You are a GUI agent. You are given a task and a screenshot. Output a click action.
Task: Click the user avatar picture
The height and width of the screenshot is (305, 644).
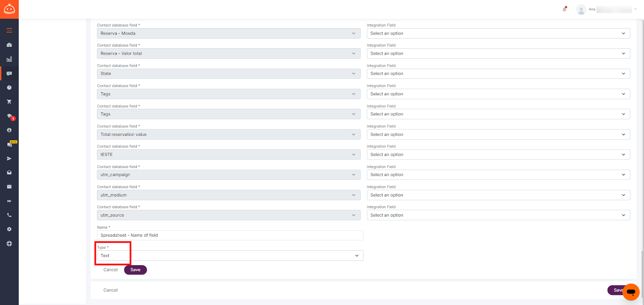click(581, 9)
